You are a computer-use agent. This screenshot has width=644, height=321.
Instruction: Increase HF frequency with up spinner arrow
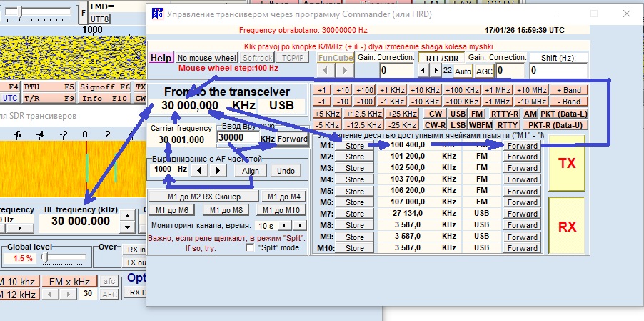click(x=129, y=216)
